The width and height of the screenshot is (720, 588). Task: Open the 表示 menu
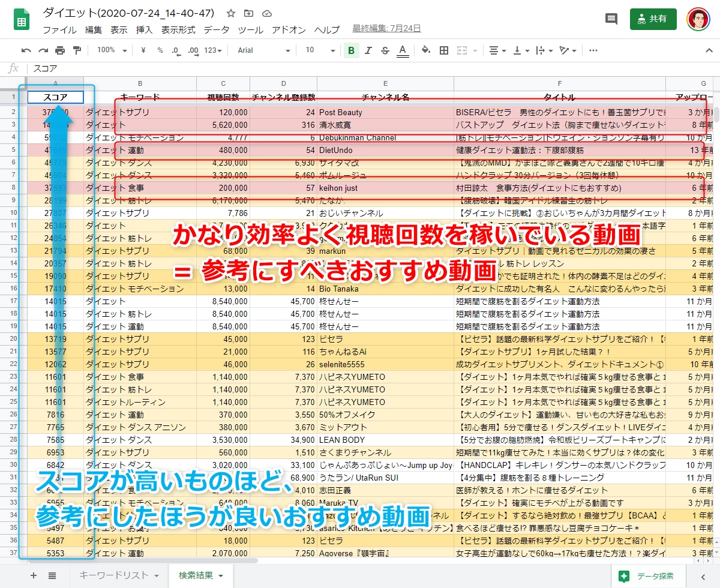(x=119, y=29)
